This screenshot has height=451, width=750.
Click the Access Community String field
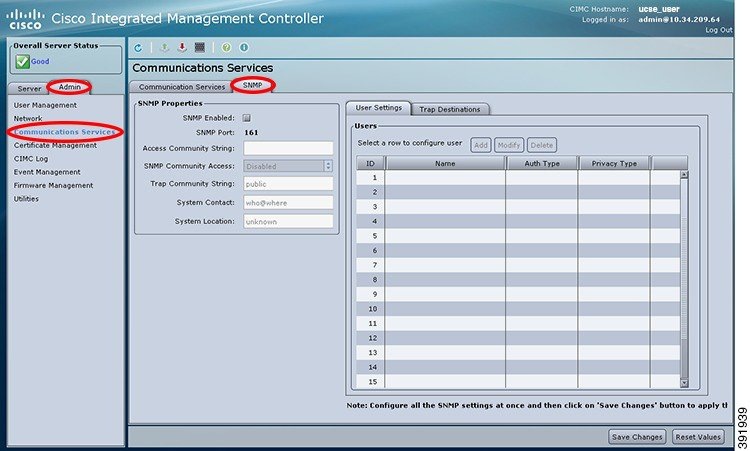click(x=288, y=148)
